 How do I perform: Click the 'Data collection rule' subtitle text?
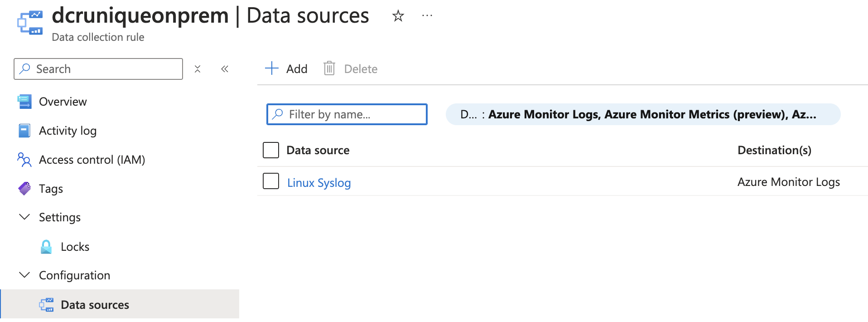pos(98,37)
